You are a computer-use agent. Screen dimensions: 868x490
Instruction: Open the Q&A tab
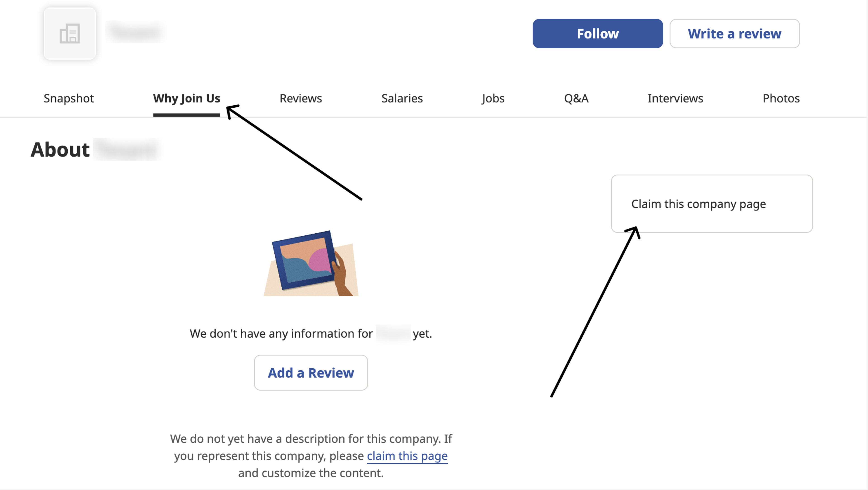coord(576,98)
